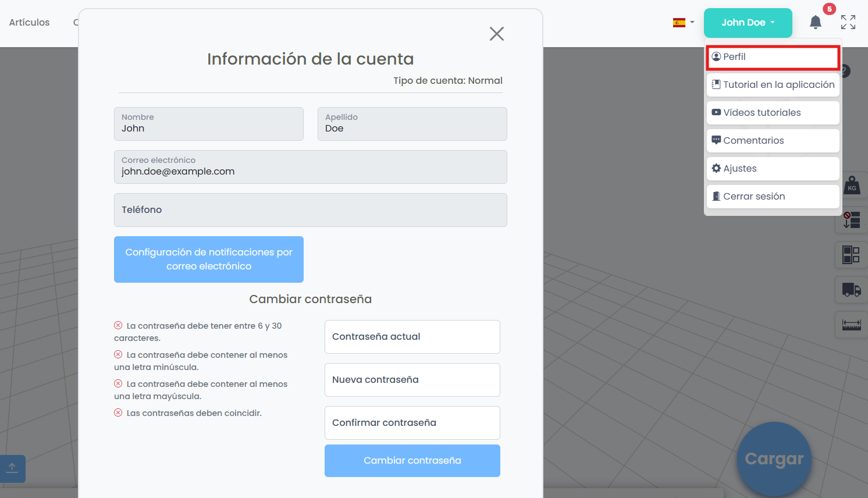This screenshot has width=868, height=498.
Task: Select Perfil from the user menu
Action: pyautogui.click(x=773, y=57)
